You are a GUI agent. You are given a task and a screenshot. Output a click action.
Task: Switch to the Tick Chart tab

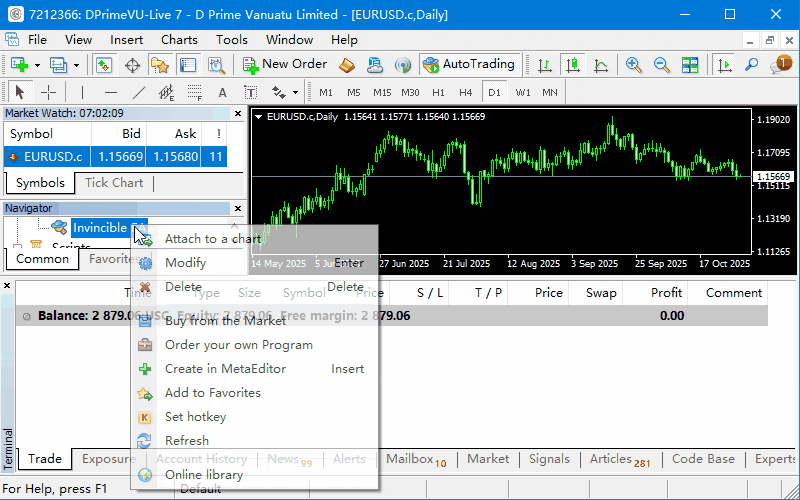click(113, 183)
